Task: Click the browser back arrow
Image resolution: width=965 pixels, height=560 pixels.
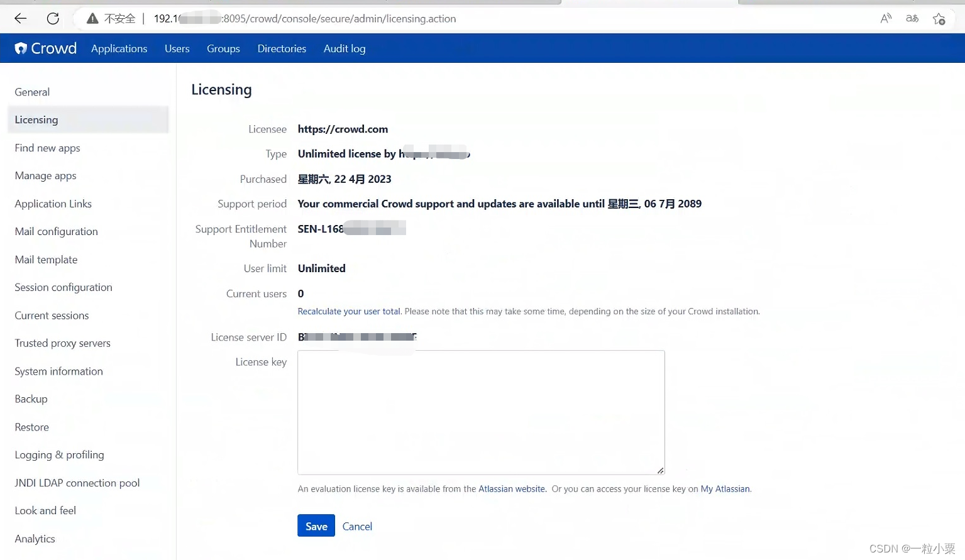Action: coord(20,19)
